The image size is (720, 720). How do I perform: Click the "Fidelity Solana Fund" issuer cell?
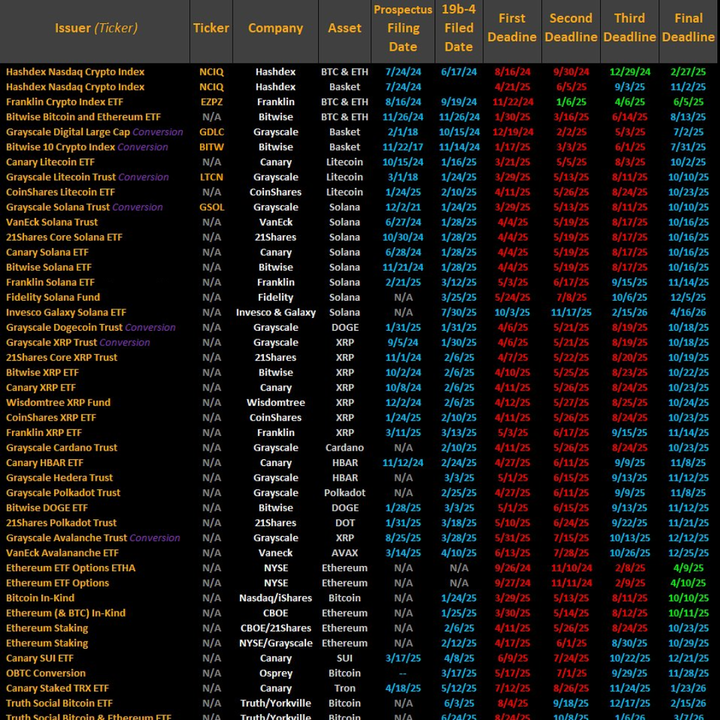click(53, 298)
